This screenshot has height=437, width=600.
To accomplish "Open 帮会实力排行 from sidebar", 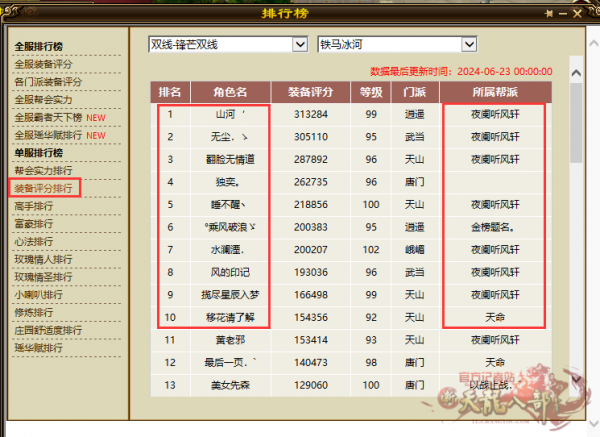I will 43,171.
